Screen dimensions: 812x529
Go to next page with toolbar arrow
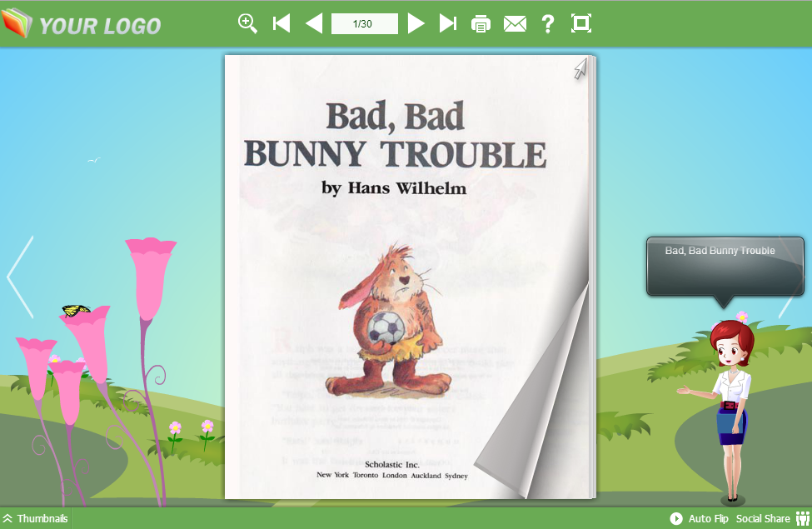(x=416, y=23)
